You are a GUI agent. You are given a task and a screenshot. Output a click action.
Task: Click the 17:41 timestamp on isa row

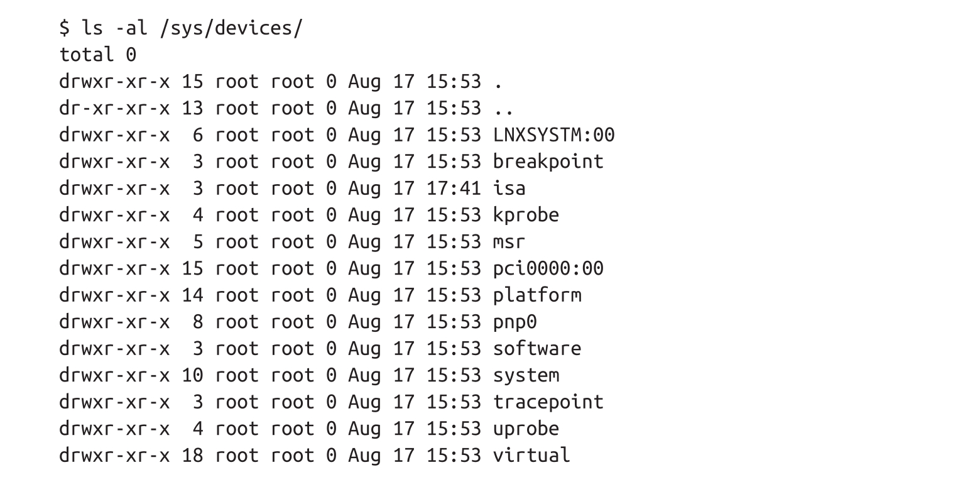tap(454, 188)
